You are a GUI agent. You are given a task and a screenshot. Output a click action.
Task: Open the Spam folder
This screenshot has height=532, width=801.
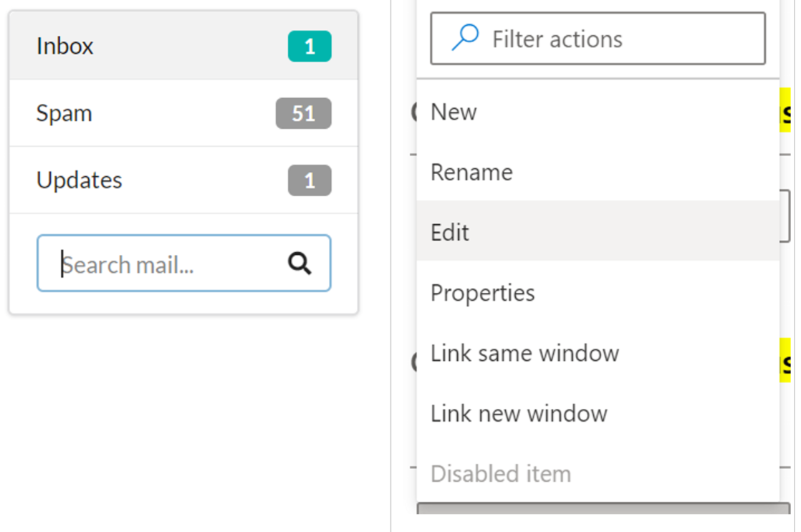point(64,113)
